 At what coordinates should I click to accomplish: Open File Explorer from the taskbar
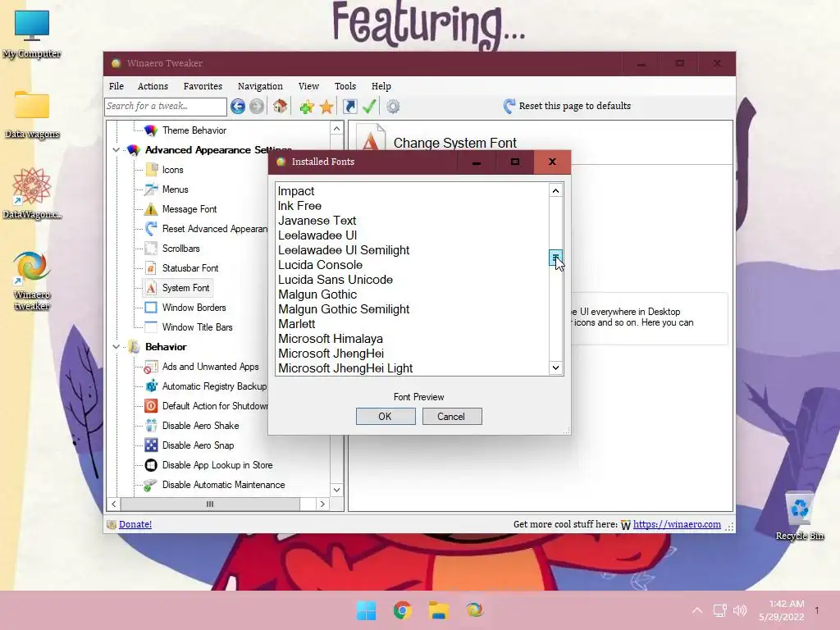click(438, 610)
